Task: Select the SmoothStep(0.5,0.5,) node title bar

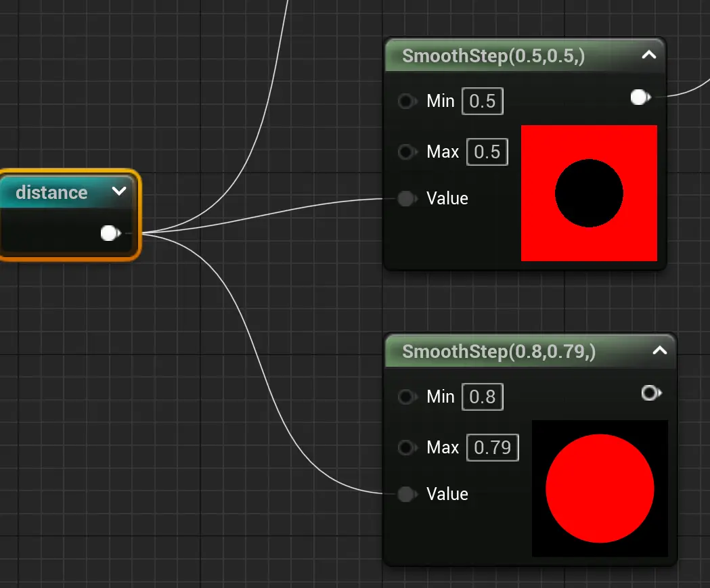Action: pyautogui.click(x=494, y=55)
